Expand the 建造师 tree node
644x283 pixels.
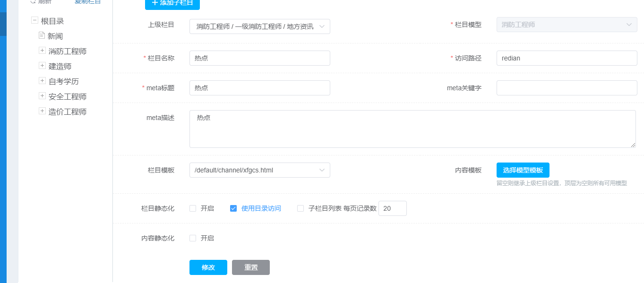click(x=42, y=66)
